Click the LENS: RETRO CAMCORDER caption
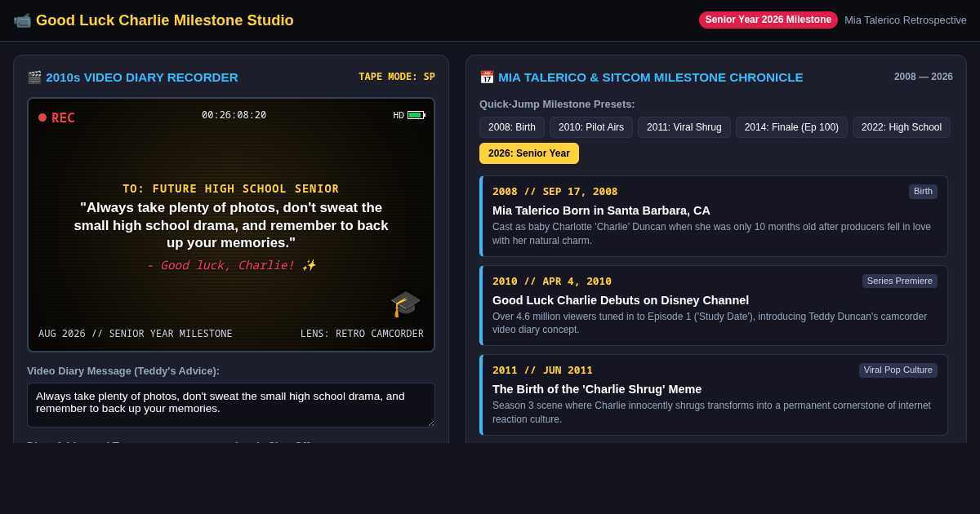980x514 pixels. (362, 334)
